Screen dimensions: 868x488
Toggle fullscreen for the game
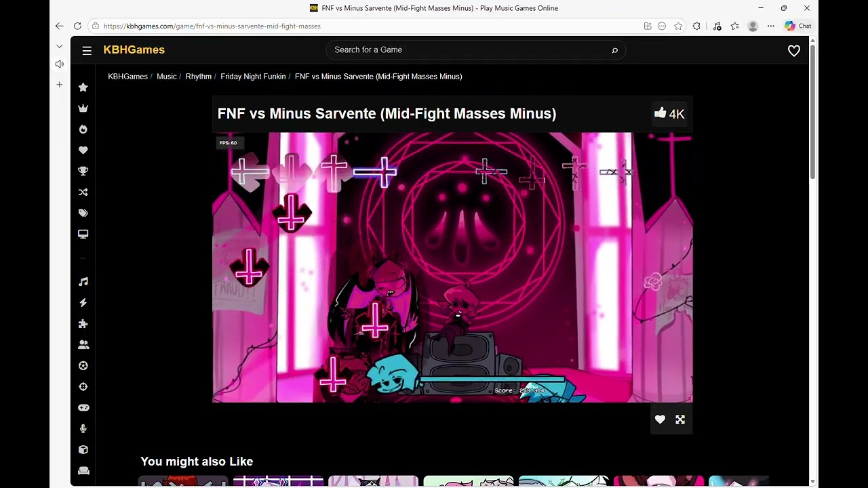pos(680,420)
